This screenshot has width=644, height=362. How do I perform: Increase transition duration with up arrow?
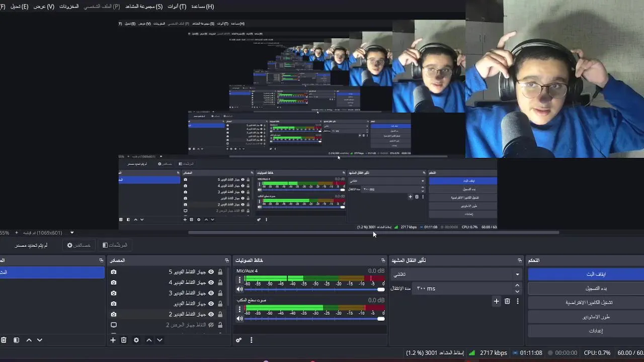[517, 286]
